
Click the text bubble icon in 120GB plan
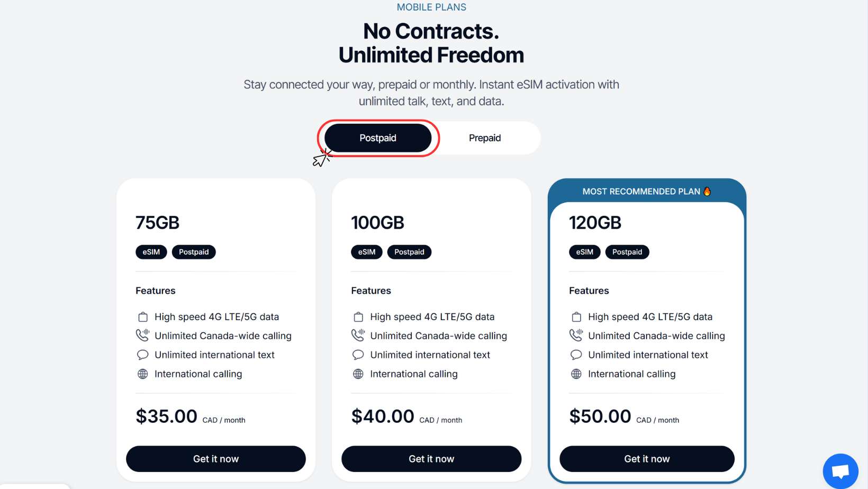576,355
